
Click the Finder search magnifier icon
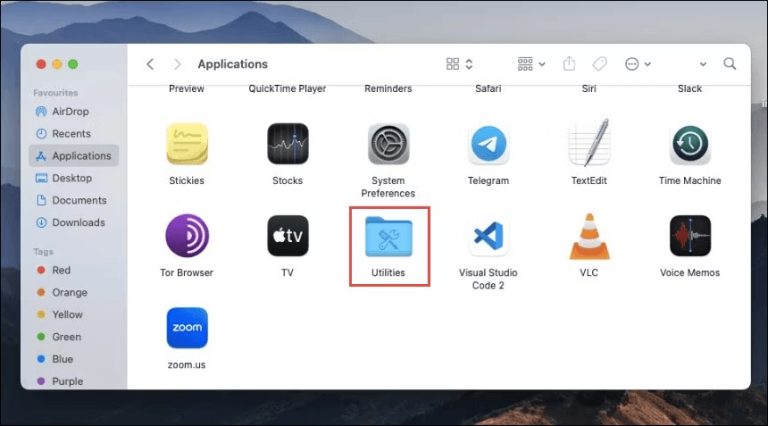[730, 64]
